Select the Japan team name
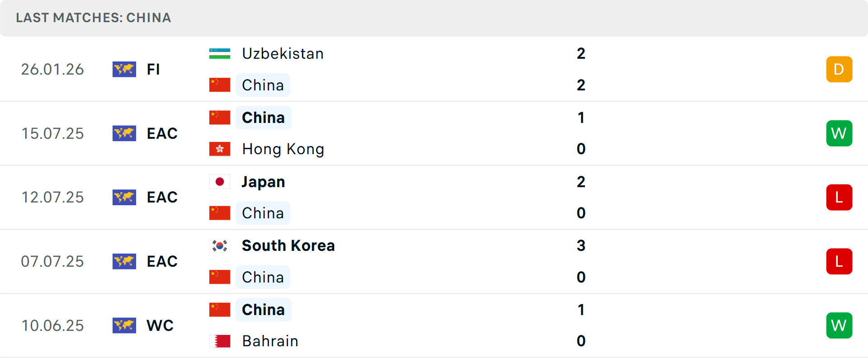Image resolution: width=868 pixels, height=358 pixels. 263,182
